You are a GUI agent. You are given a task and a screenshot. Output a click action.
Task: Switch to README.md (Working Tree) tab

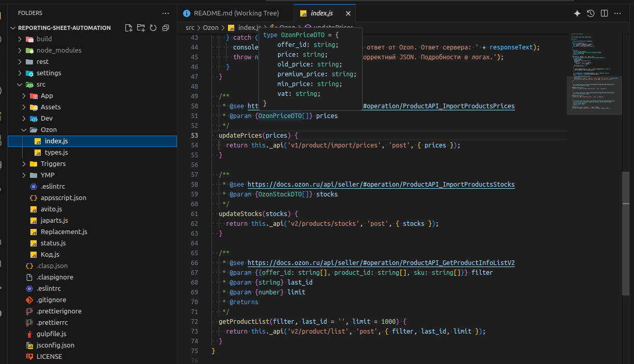tap(236, 13)
